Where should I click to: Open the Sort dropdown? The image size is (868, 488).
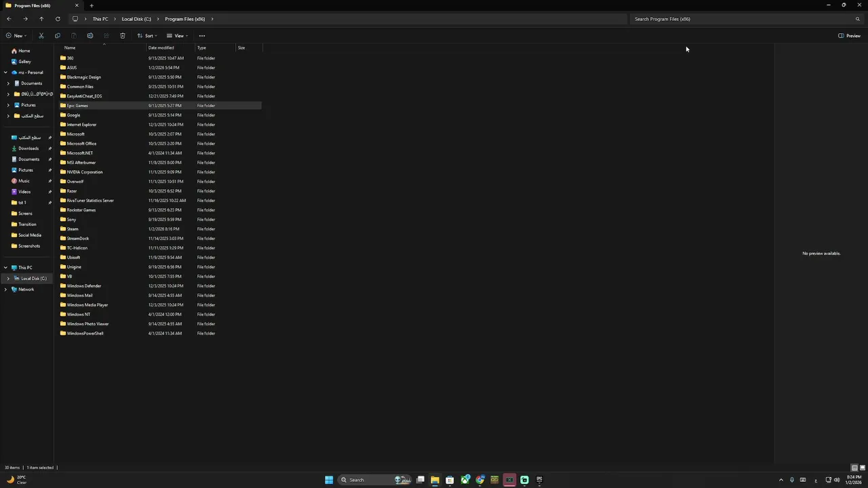[x=147, y=36]
